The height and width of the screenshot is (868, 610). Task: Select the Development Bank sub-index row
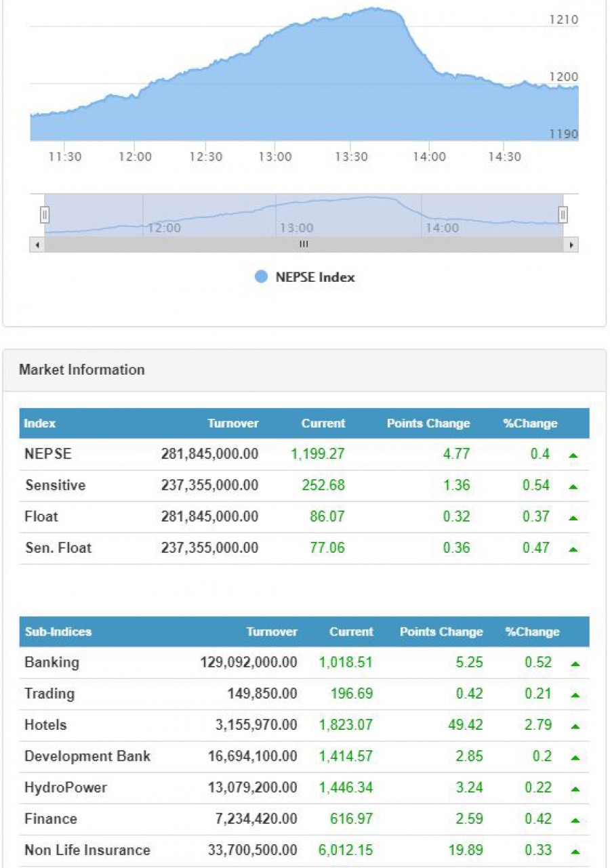click(87, 756)
